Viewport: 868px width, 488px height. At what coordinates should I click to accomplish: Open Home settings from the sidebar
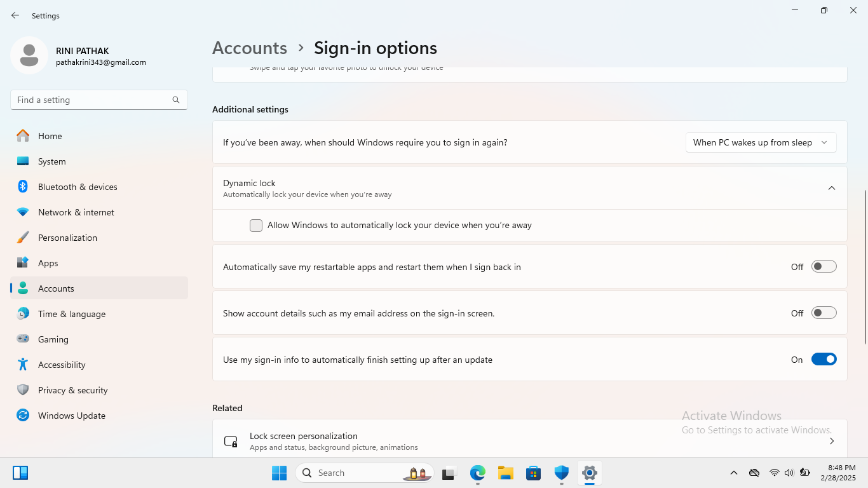pos(99,136)
